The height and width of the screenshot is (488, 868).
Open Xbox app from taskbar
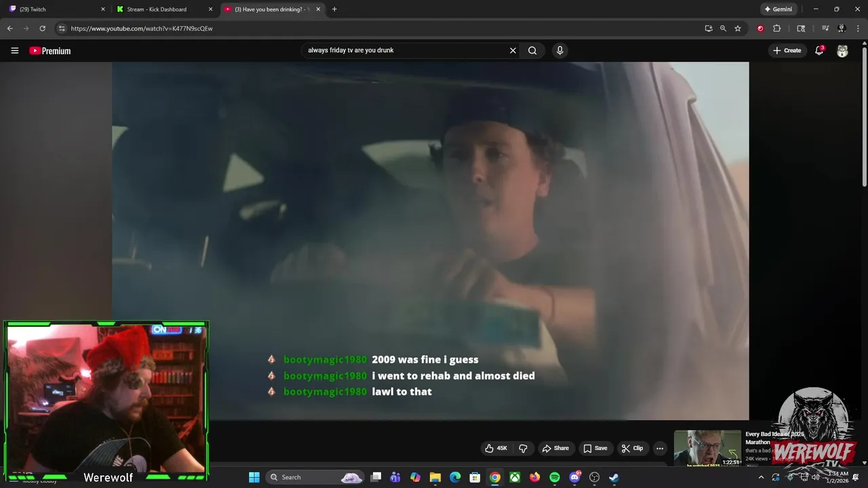(x=515, y=477)
